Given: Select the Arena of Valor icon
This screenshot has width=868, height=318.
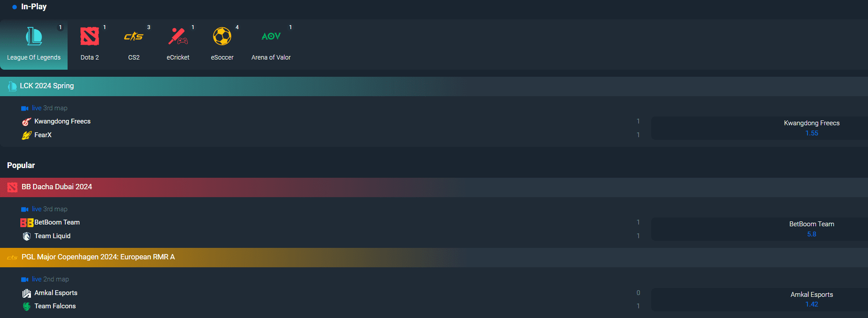Looking at the screenshot, I should pos(271,36).
